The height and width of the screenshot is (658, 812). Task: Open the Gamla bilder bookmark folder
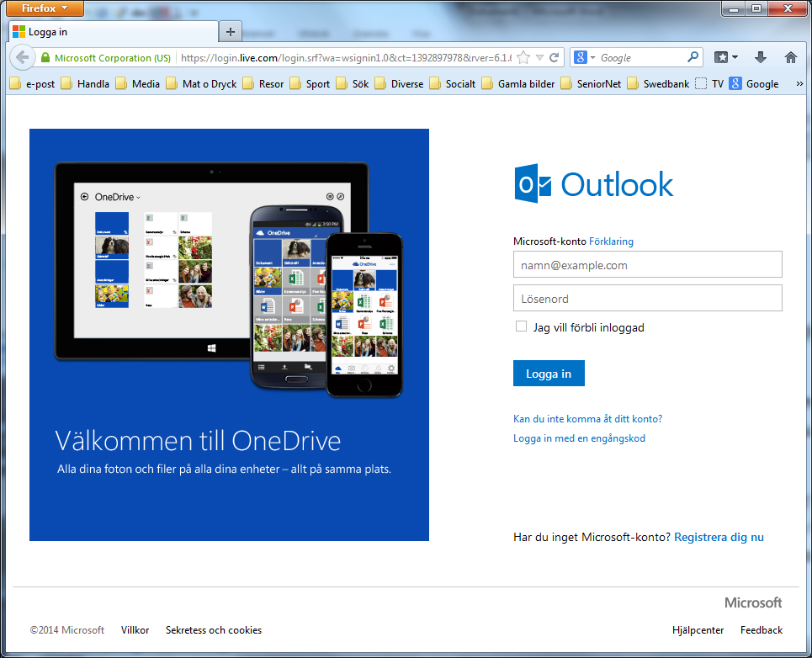pos(518,84)
